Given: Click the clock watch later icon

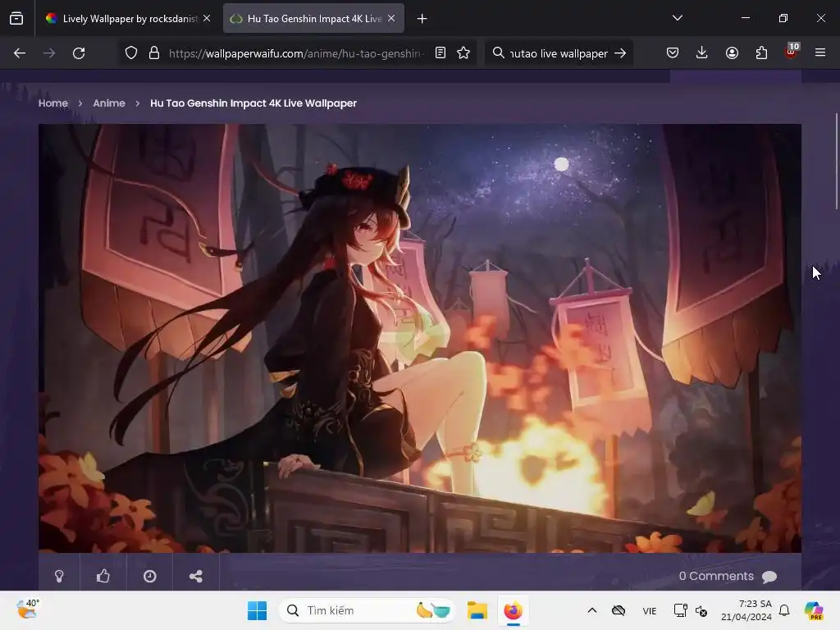Looking at the screenshot, I should [150, 576].
